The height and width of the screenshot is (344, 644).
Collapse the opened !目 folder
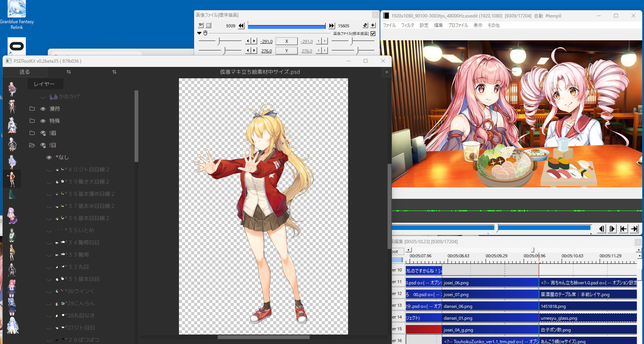coord(32,145)
